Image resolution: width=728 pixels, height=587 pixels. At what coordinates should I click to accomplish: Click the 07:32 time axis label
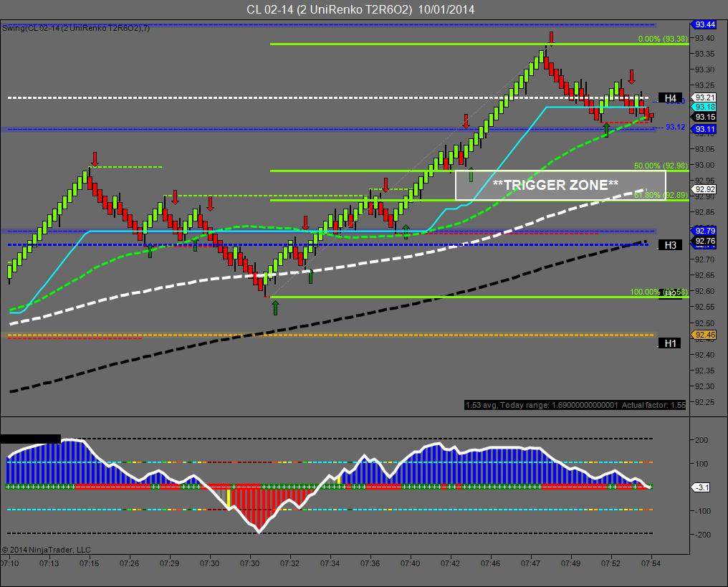coord(289,563)
